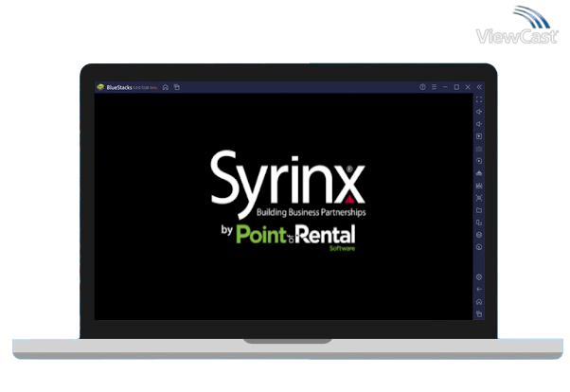Open BlueStacks settings gear in sidebar
This screenshot has height=392, width=570.
point(479,277)
